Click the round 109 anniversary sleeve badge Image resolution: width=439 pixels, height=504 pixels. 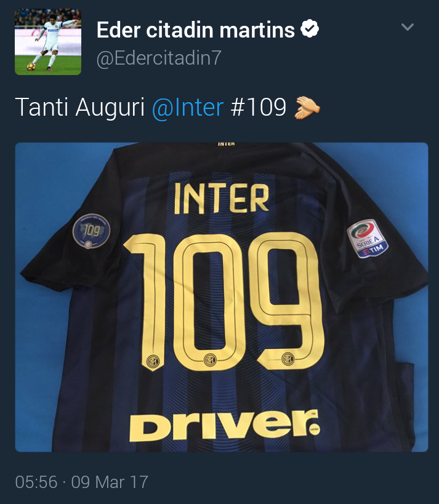pyautogui.click(x=91, y=231)
